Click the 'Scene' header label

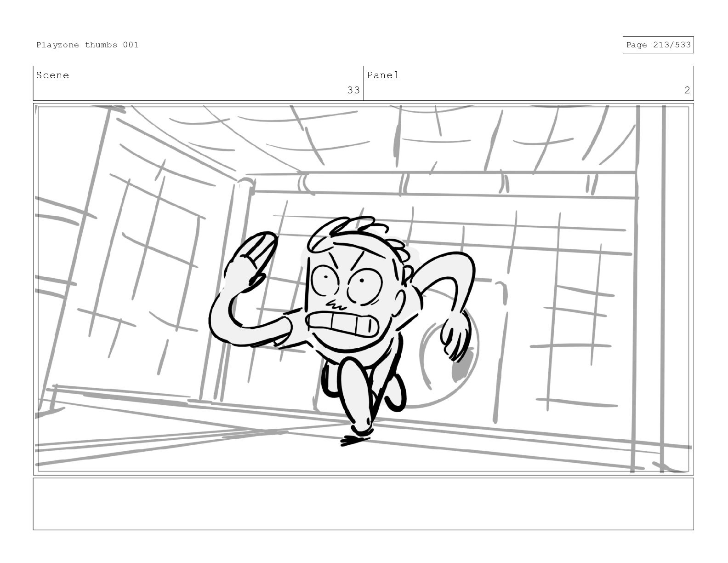[52, 75]
